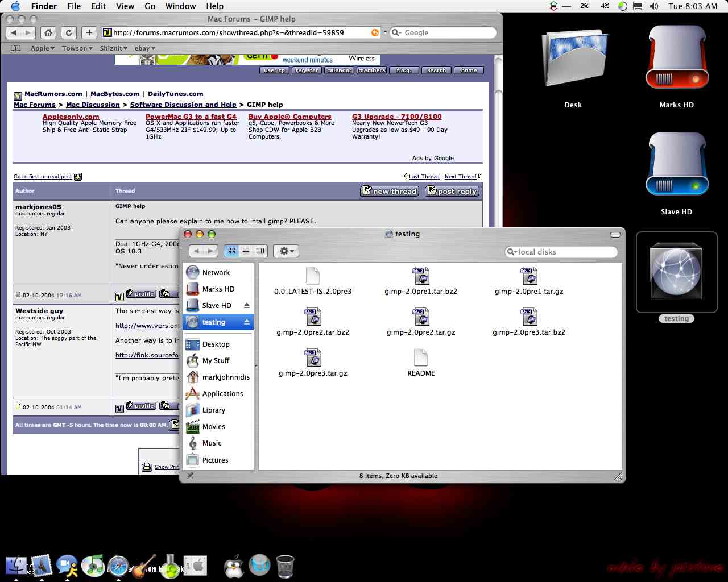
Task: Select Pictures in Finder sidebar
Action: coord(218,460)
